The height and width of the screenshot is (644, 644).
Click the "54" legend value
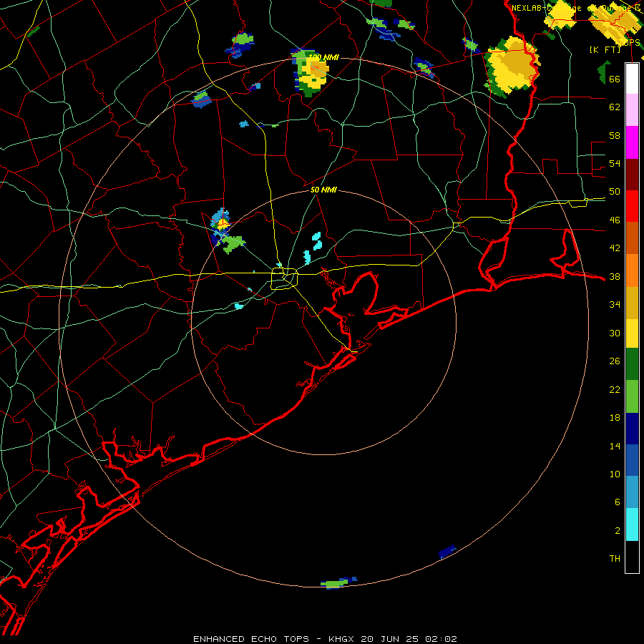point(615,163)
